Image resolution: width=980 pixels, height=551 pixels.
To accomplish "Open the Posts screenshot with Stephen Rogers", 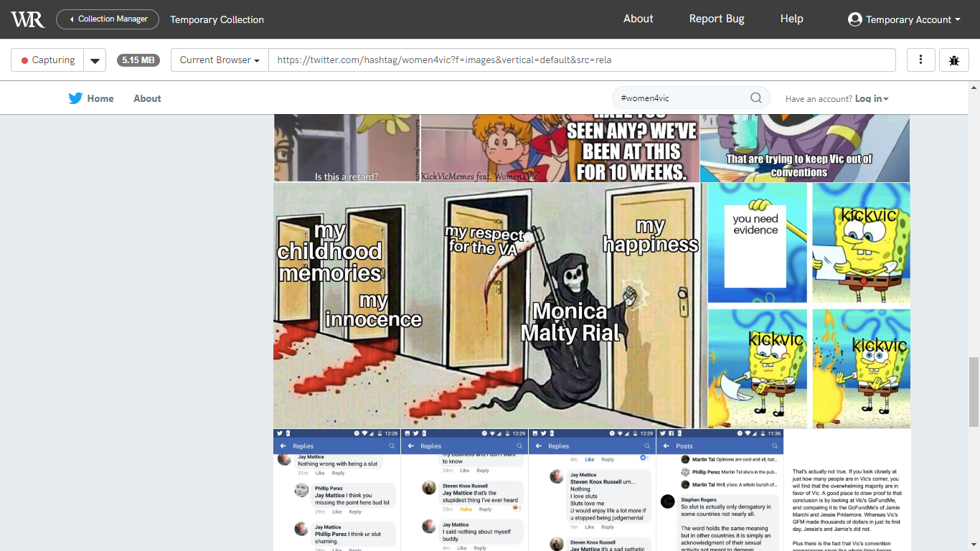I will coord(720,490).
